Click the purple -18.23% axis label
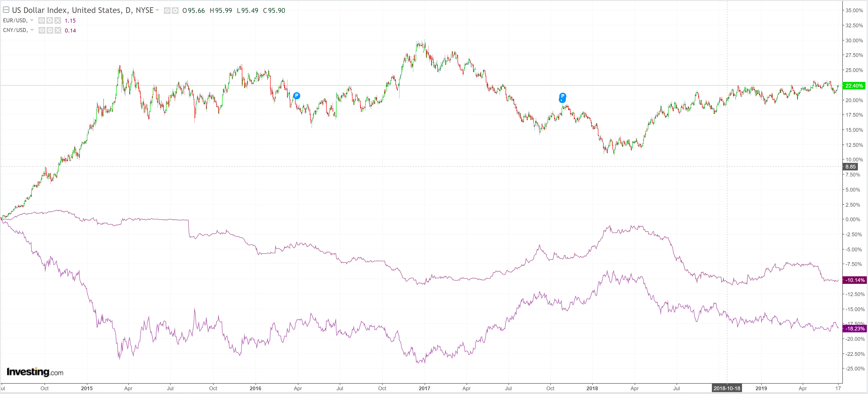This screenshot has height=394, width=868. pos(855,328)
